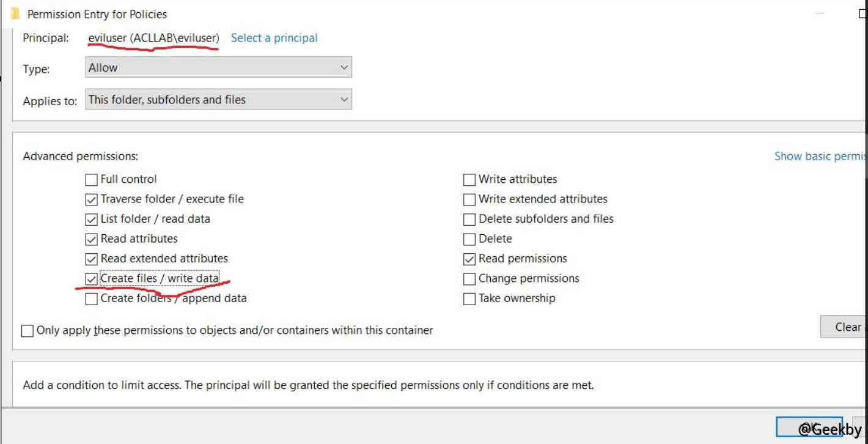This screenshot has width=868, height=444.
Task: Click the Select a principal link
Action: (x=274, y=38)
